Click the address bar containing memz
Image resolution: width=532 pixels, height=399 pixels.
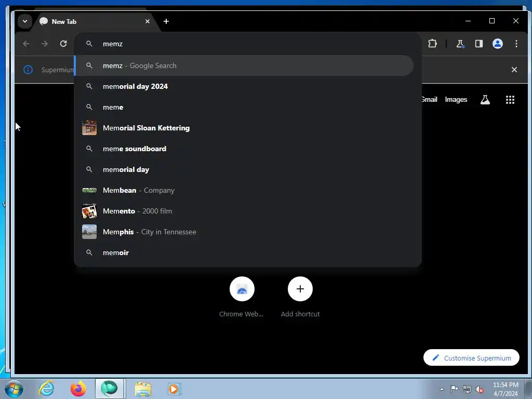pos(248,44)
